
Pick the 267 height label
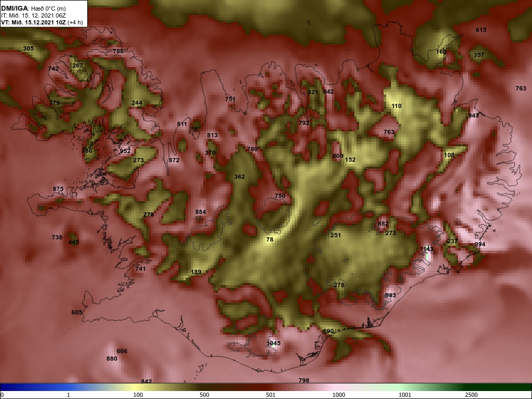pos(78,65)
